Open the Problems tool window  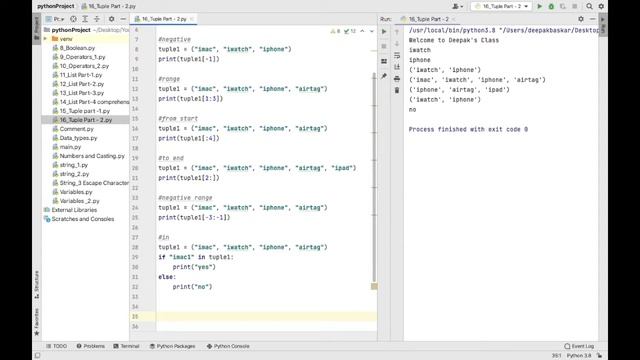[91, 346]
